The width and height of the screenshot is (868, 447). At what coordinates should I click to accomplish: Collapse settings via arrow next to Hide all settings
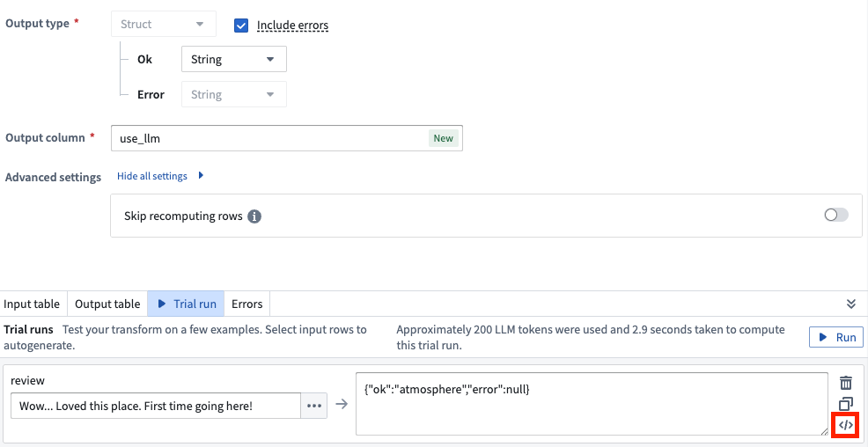coord(201,176)
